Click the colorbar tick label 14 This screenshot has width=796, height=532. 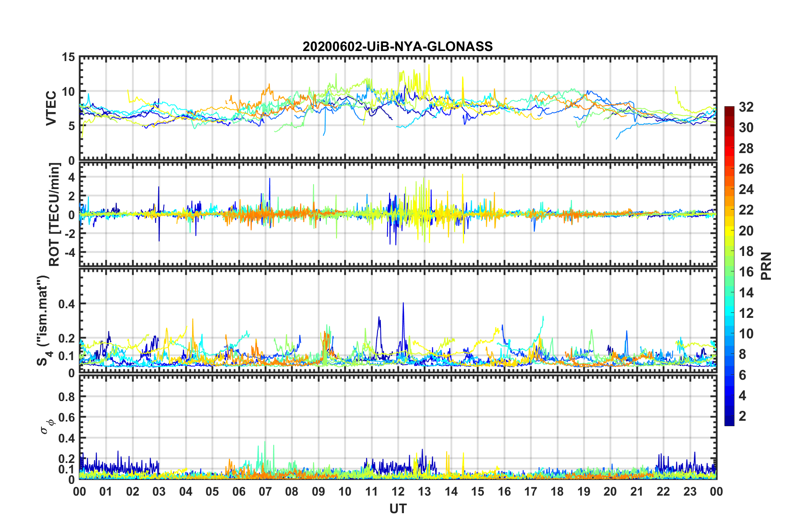tap(746, 293)
